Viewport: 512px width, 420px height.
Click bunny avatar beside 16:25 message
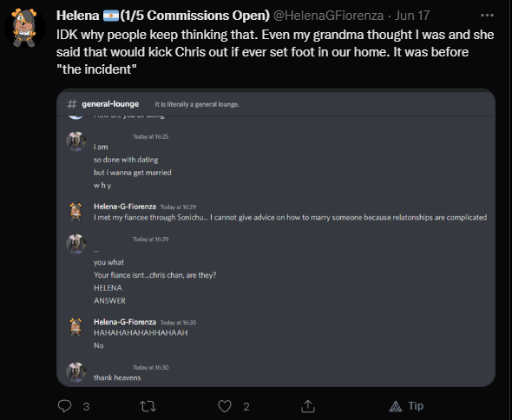tap(76, 141)
